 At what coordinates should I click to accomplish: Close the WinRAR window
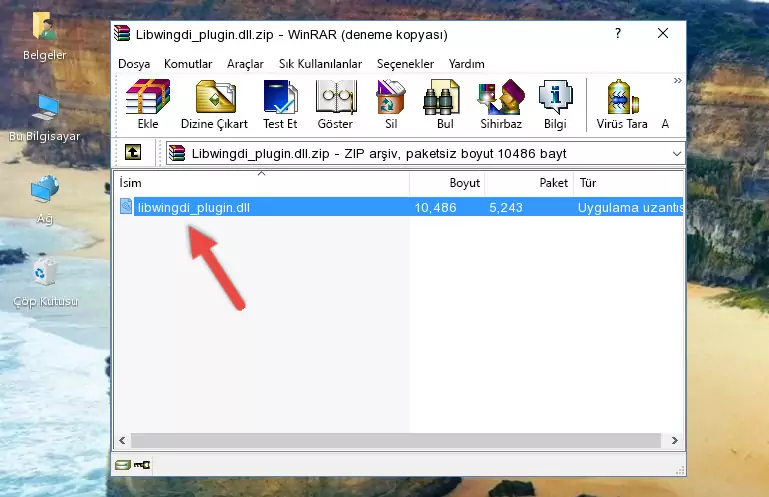(x=663, y=33)
